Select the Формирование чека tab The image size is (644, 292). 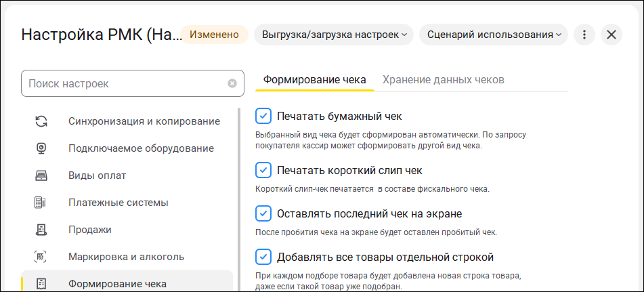point(314,80)
